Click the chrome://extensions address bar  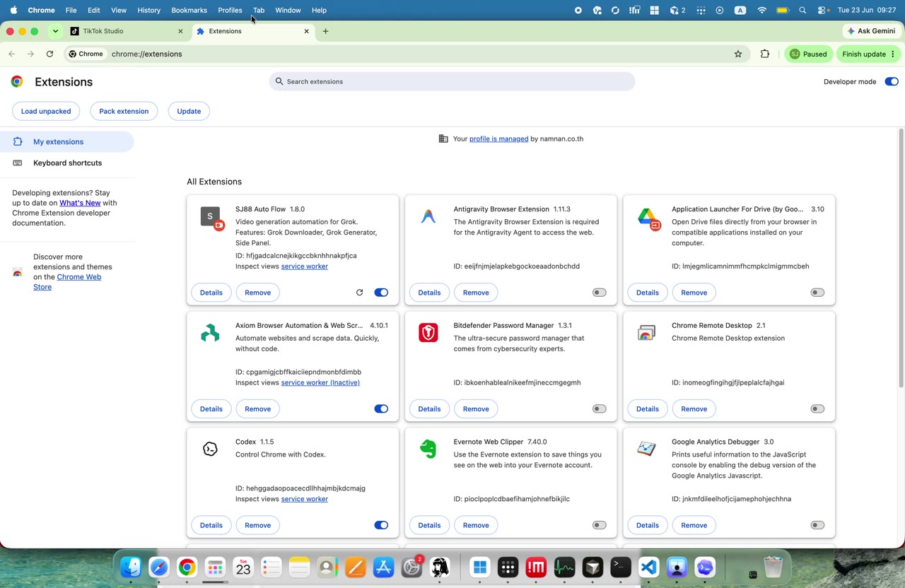pyautogui.click(x=407, y=54)
